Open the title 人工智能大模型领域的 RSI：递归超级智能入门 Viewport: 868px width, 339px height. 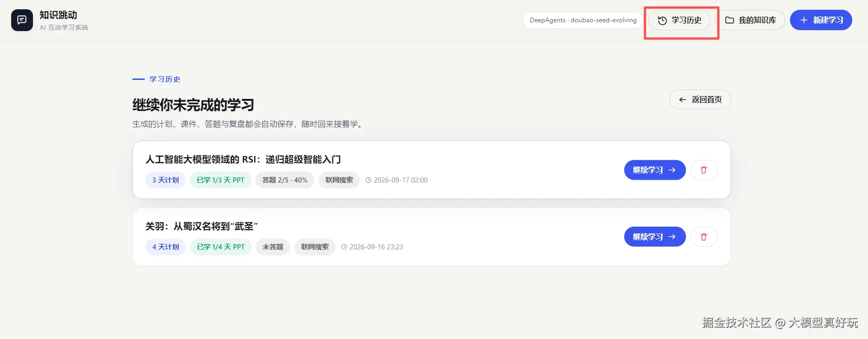pyautogui.click(x=243, y=160)
